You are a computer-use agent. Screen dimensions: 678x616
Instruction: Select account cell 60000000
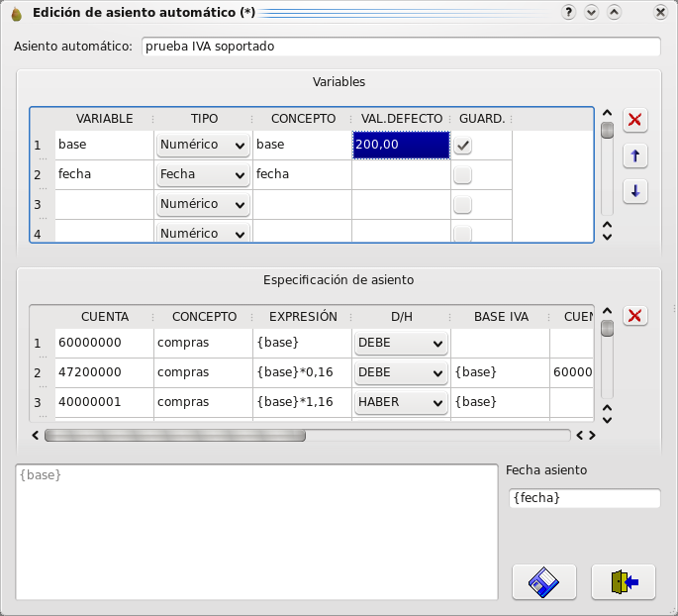(104, 343)
